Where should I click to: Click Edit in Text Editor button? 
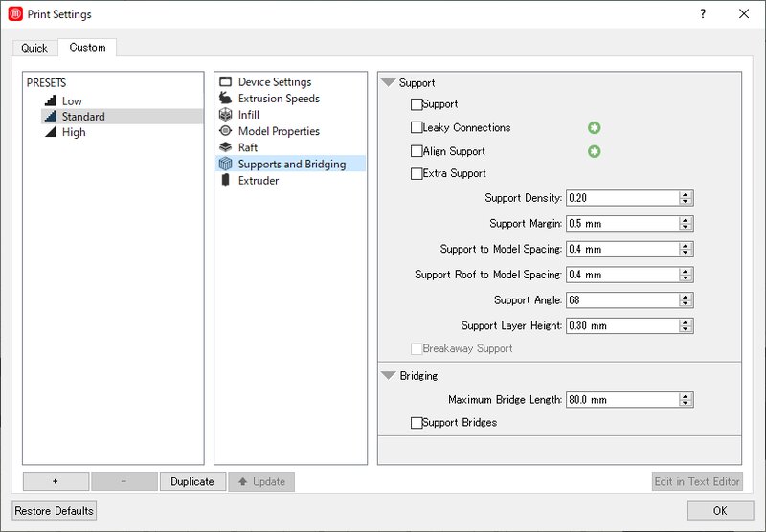(x=697, y=481)
